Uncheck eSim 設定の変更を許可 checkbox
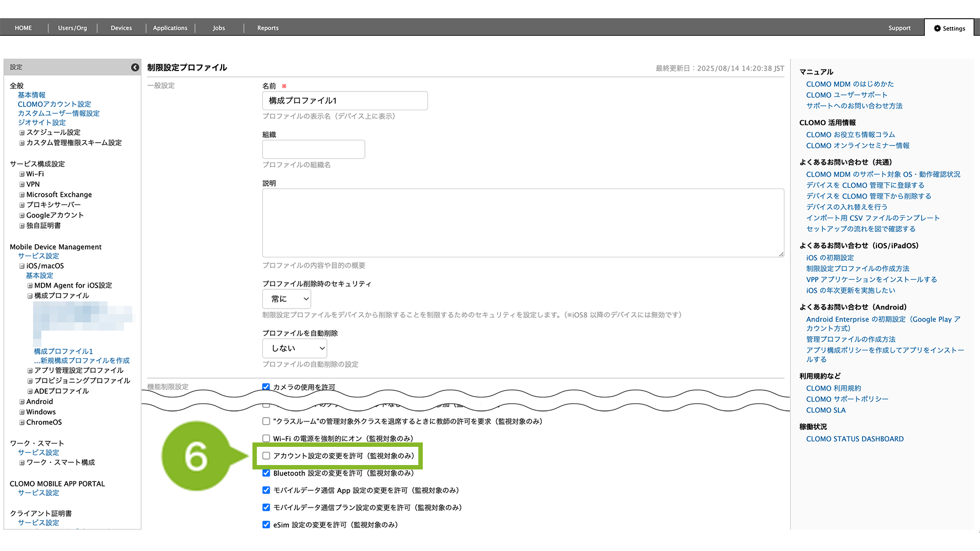This screenshot has height=551, width=980. point(266,525)
